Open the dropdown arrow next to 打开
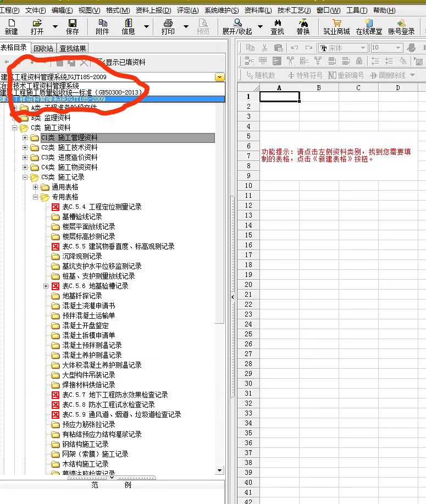The image size is (426, 504). pyautogui.click(x=56, y=26)
